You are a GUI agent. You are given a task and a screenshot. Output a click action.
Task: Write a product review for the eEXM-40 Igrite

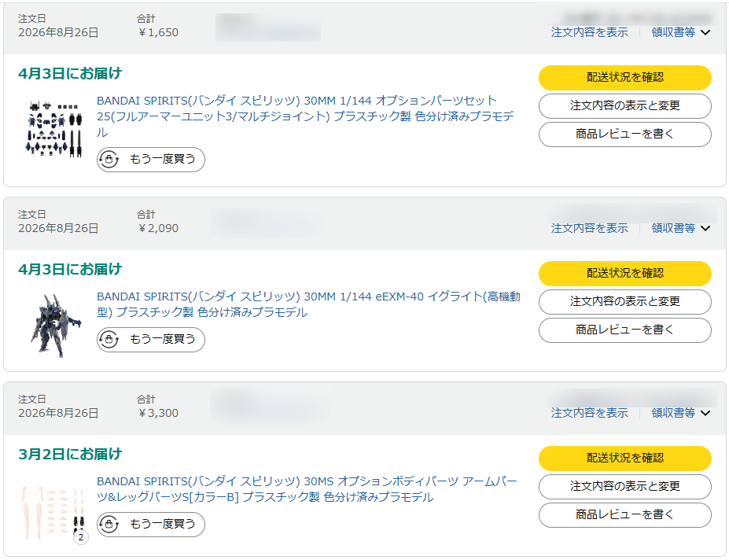(x=625, y=330)
